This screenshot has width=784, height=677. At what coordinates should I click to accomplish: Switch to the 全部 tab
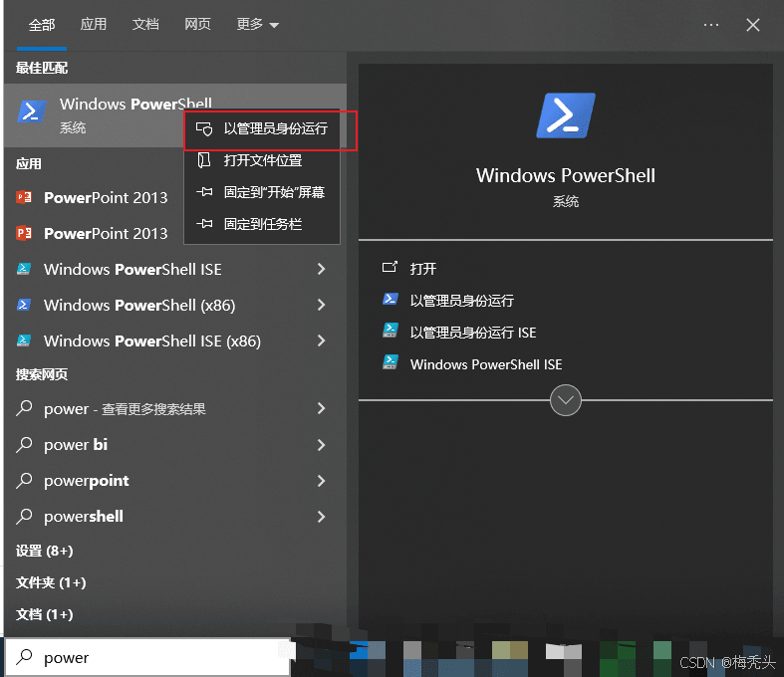pos(42,25)
